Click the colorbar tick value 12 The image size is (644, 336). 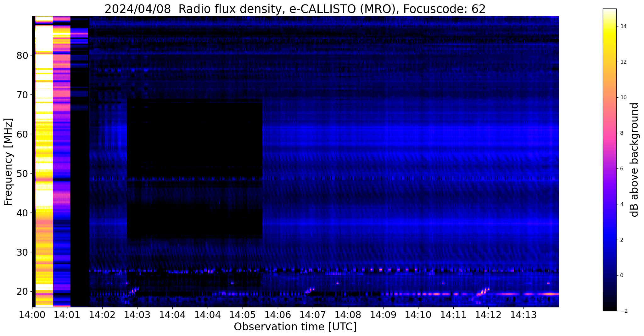tap(623, 62)
